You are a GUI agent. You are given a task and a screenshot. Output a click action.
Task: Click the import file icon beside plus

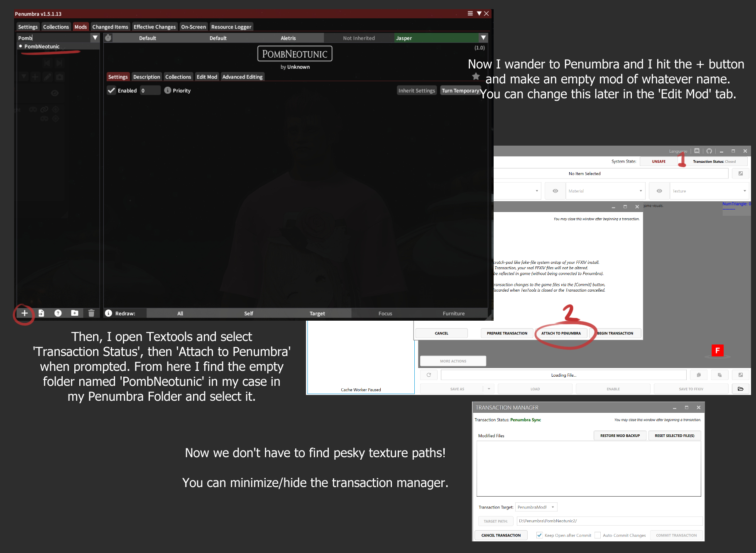41,313
